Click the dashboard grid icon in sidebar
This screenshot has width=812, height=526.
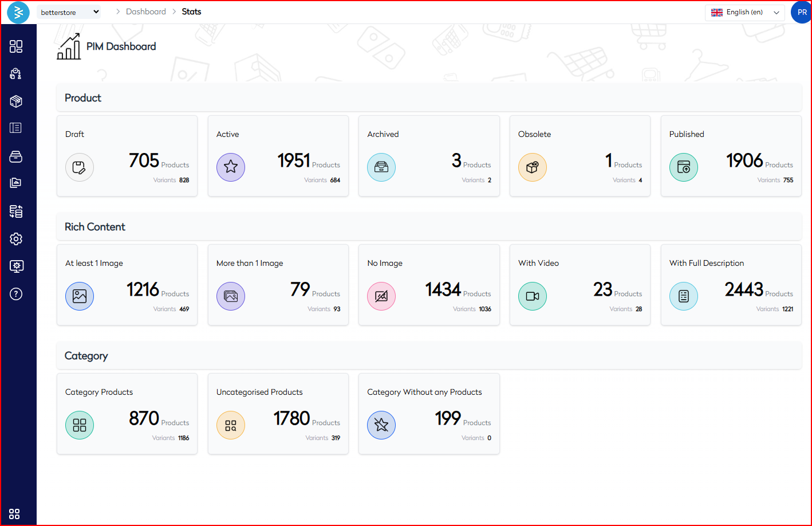16,46
